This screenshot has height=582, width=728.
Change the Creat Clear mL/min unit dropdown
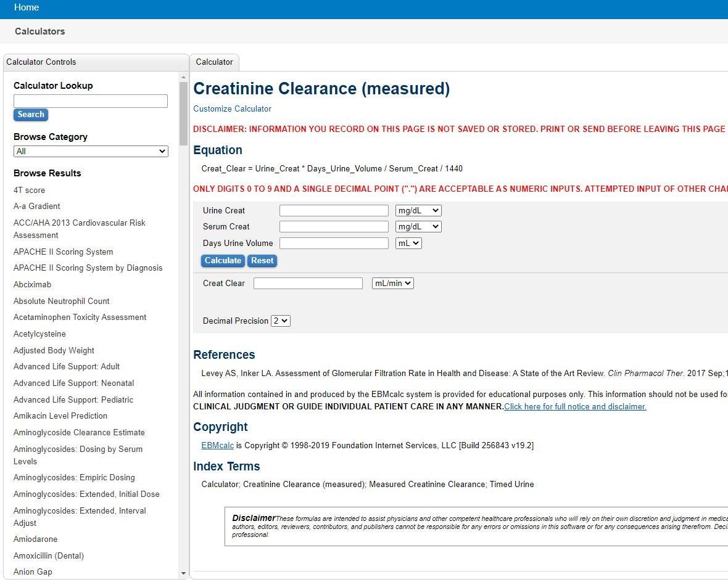click(392, 283)
